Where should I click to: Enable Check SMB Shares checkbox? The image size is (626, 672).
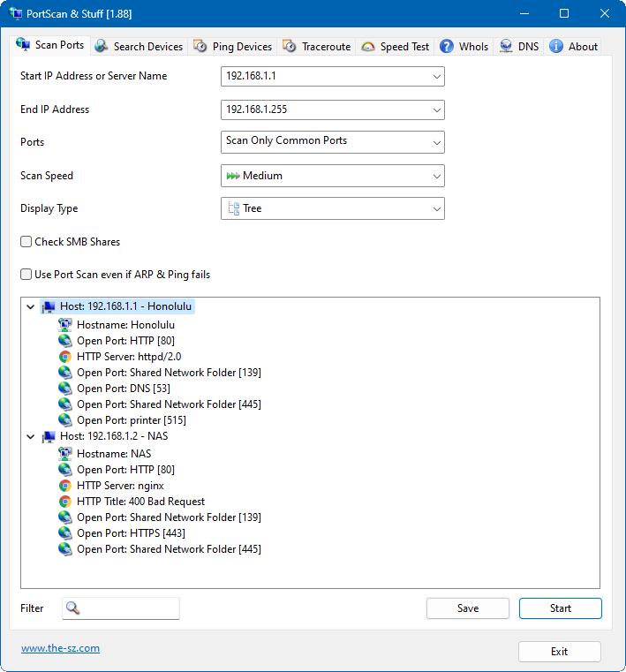click(x=26, y=242)
